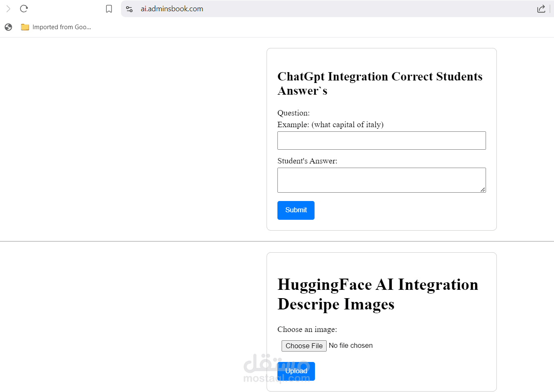Click the 'Question:' label
Viewport: 554px width, 392px height.
click(x=294, y=113)
